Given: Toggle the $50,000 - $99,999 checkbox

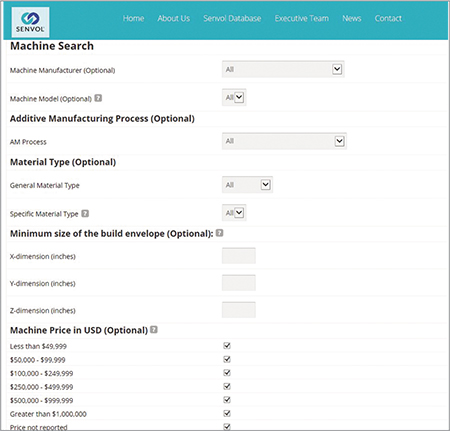Looking at the screenshot, I should [x=227, y=359].
